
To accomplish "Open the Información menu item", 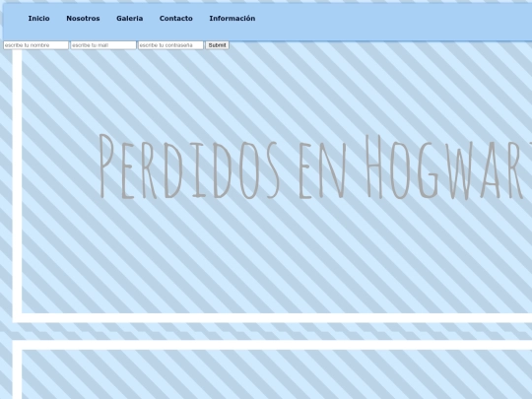I will tap(233, 19).
